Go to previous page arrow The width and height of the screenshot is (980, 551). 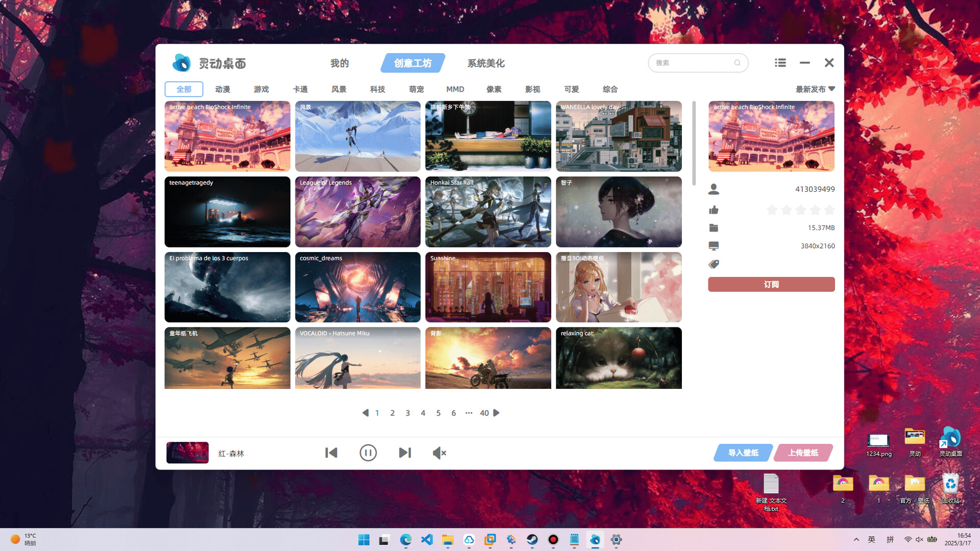pos(365,413)
